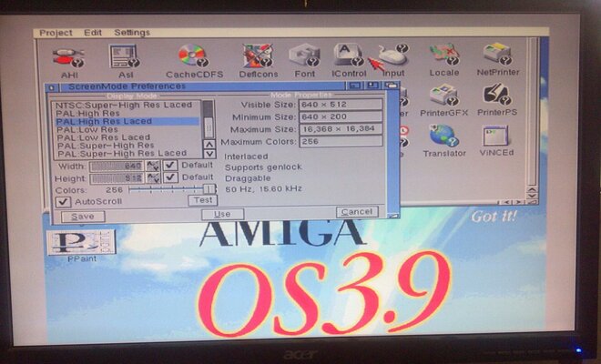
Task: Click the Width input field
Action: pos(117,167)
